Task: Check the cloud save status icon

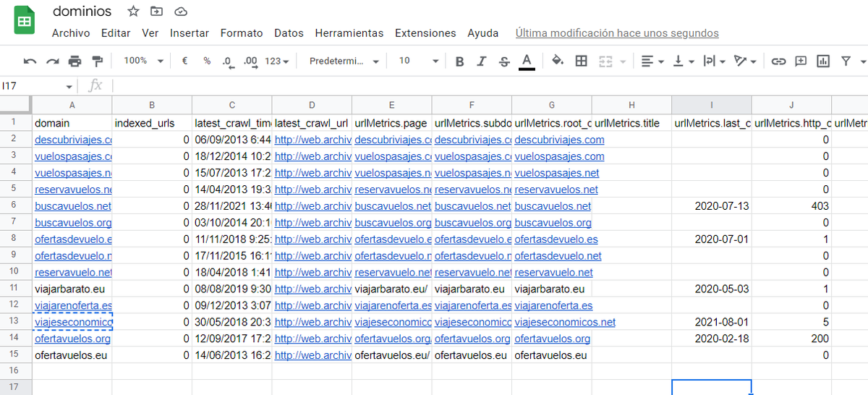Action: 181,12
